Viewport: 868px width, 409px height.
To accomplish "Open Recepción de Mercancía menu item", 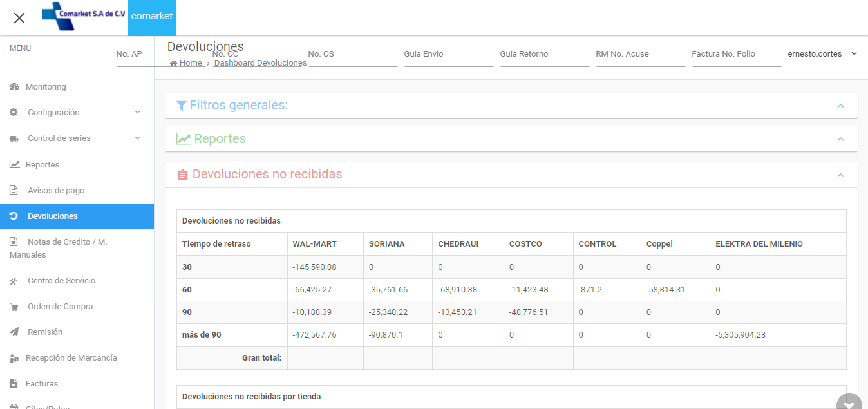I will click(71, 358).
